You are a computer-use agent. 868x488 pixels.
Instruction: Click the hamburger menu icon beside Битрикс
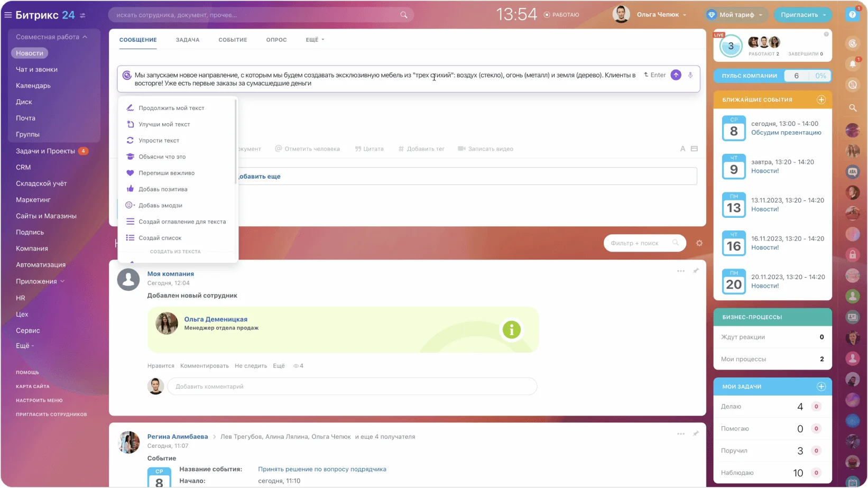click(x=8, y=15)
